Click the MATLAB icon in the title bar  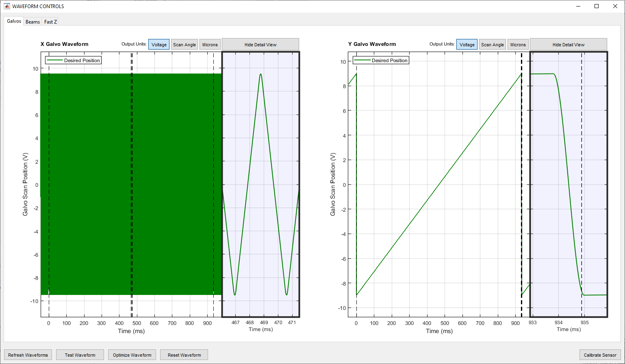[x=7, y=6]
